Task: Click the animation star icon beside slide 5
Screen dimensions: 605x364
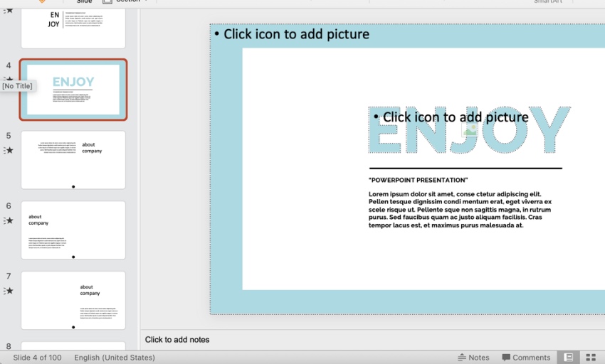Action: 9,151
